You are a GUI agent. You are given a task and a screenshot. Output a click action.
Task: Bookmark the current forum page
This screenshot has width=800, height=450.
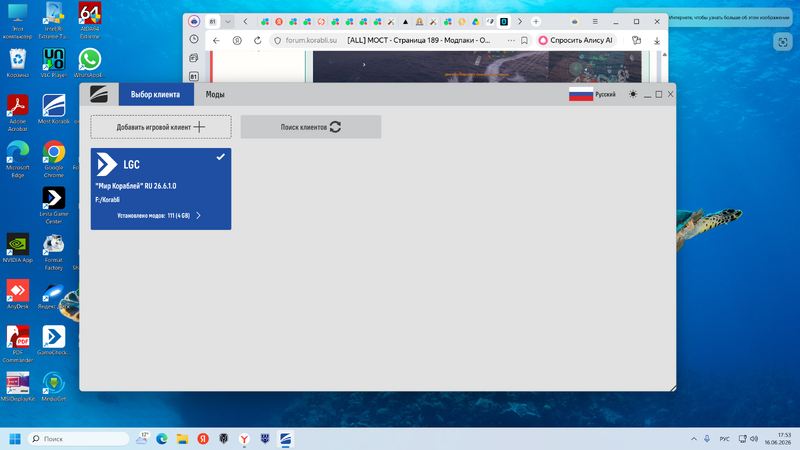524,40
